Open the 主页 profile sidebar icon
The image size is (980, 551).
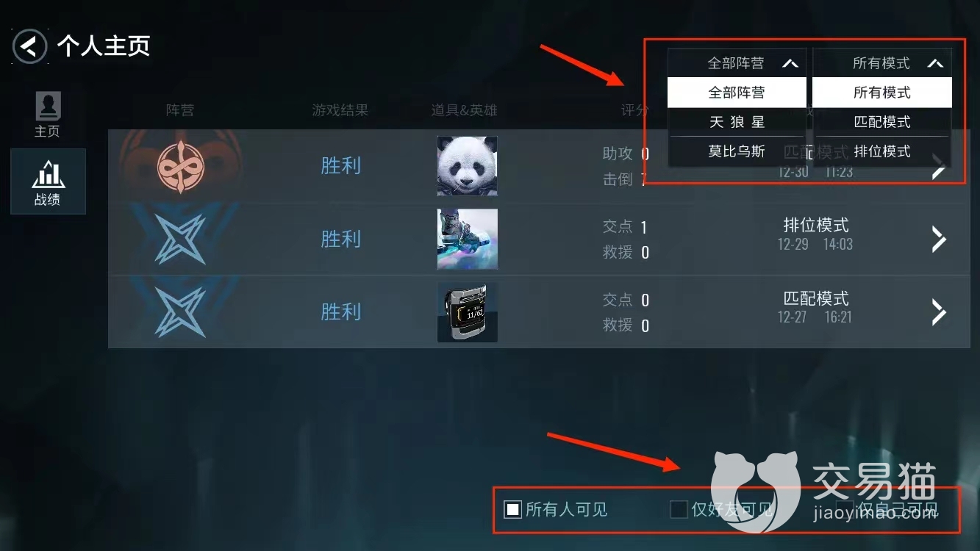tap(48, 115)
